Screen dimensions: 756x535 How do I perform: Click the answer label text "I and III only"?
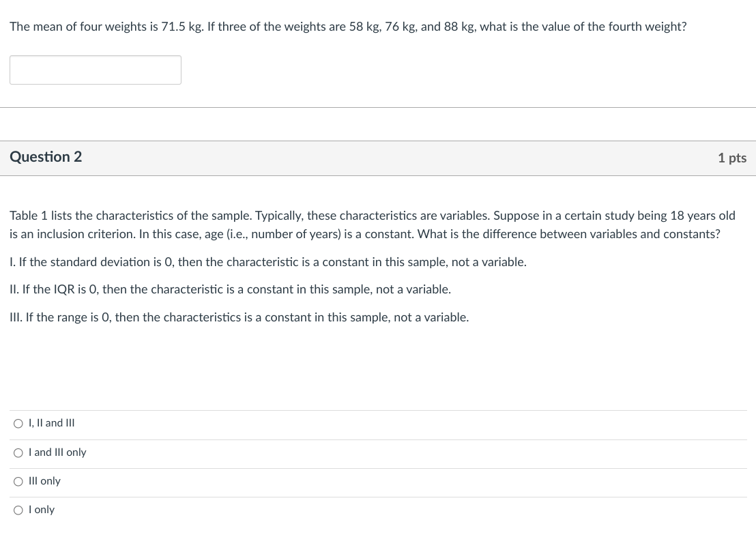(57, 452)
